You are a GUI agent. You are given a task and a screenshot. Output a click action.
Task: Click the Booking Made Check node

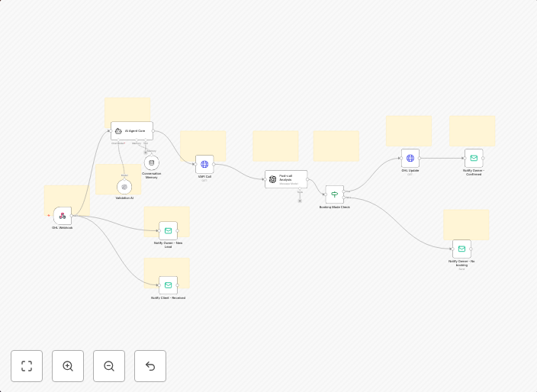coord(334,194)
